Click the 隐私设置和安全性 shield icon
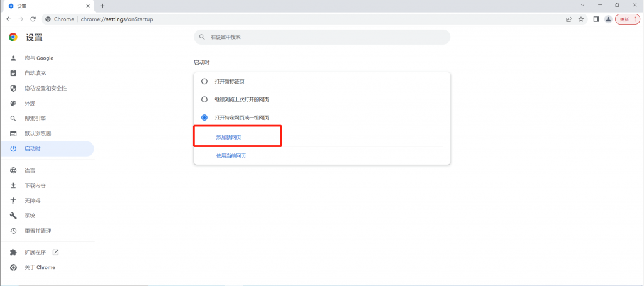The image size is (644, 286). point(13,88)
